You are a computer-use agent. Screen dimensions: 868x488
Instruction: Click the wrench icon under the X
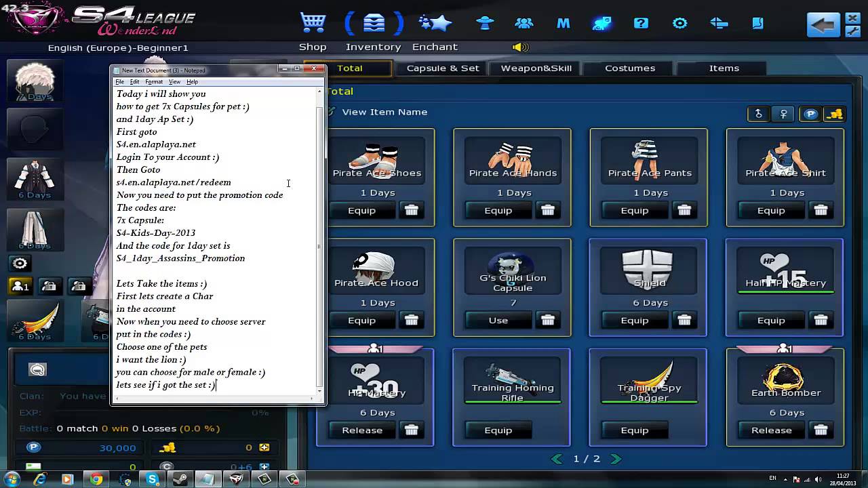852,32
